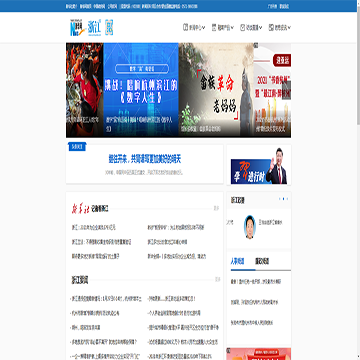Click the icon of the third navigation menu
Screen dimensions: 360x360
pos(242,27)
